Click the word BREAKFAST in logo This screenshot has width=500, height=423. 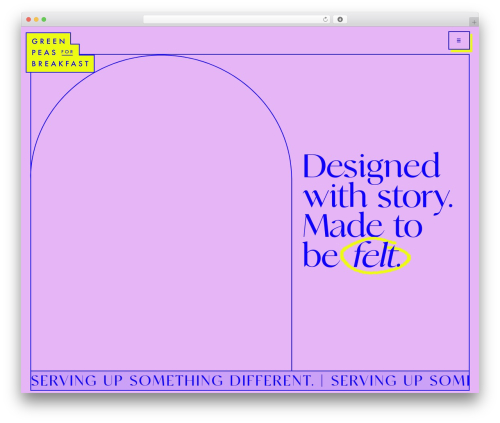(60, 64)
